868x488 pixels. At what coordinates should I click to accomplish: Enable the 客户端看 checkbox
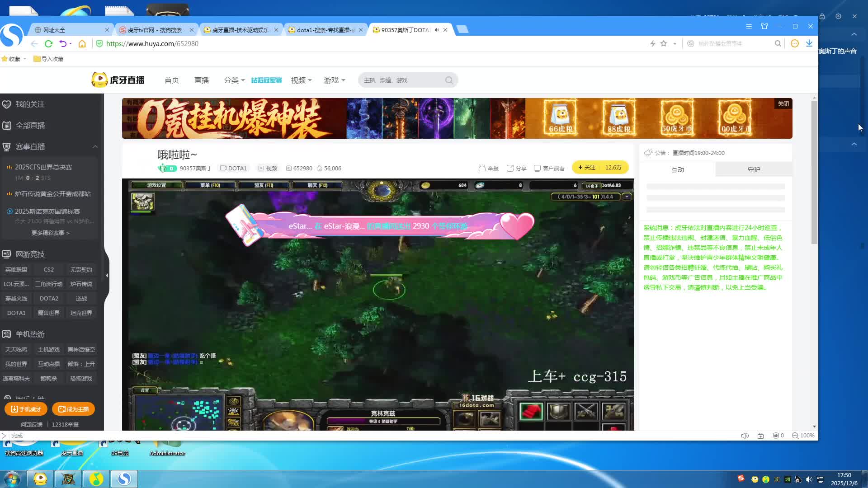(x=537, y=168)
